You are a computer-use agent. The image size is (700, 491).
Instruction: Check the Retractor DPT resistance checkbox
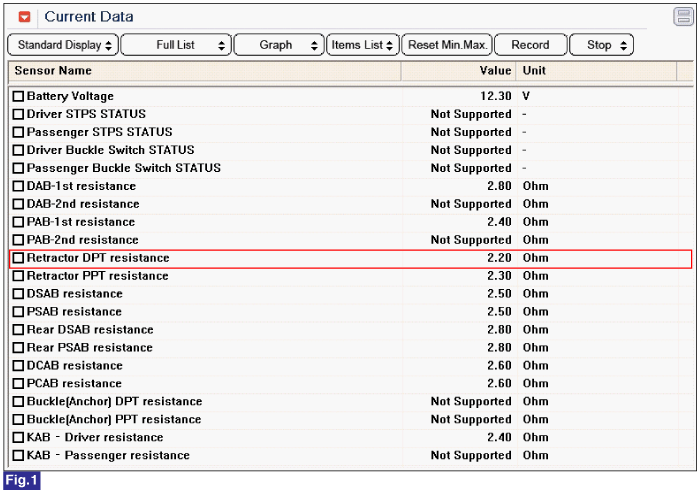[18, 258]
